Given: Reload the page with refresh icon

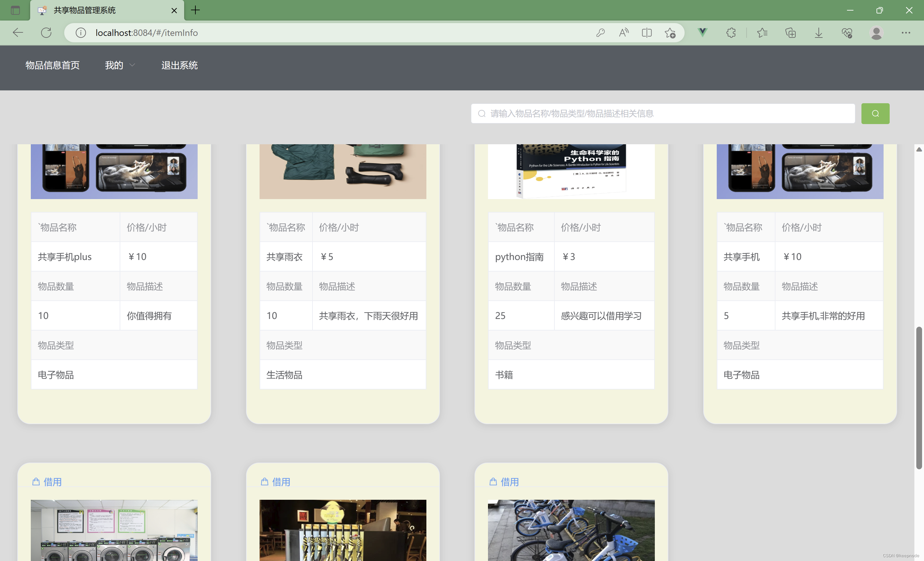Looking at the screenshot, I should 46,33.
